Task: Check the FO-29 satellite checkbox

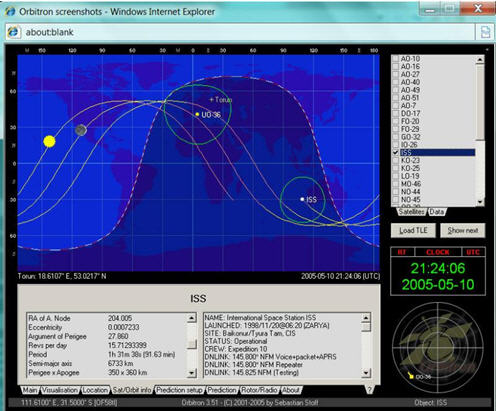Action: 395,129
